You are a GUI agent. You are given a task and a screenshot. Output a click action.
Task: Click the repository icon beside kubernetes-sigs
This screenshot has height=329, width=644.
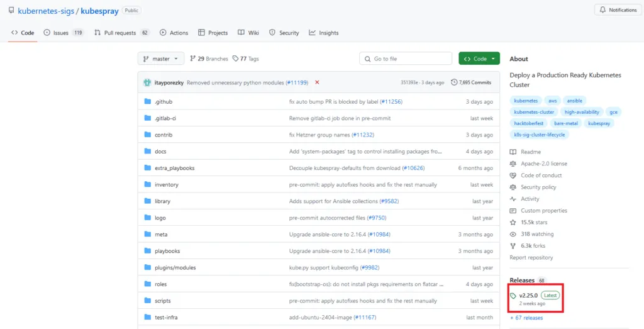tap(11, 11)
